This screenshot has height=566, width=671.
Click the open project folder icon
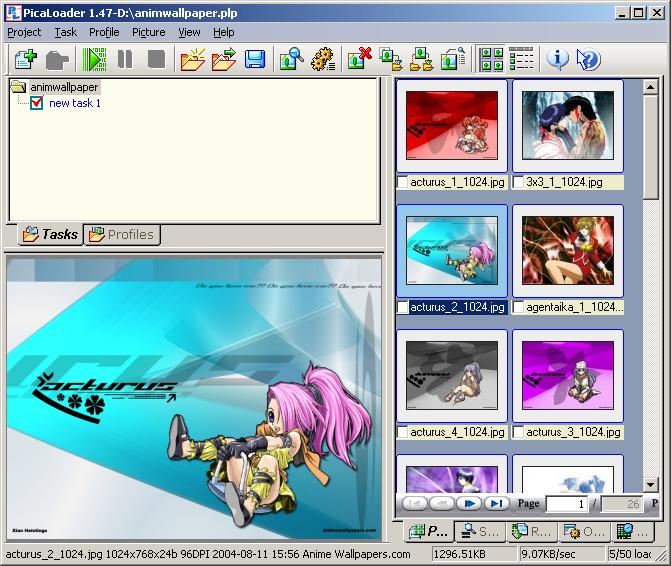click(x=192, y=59)
